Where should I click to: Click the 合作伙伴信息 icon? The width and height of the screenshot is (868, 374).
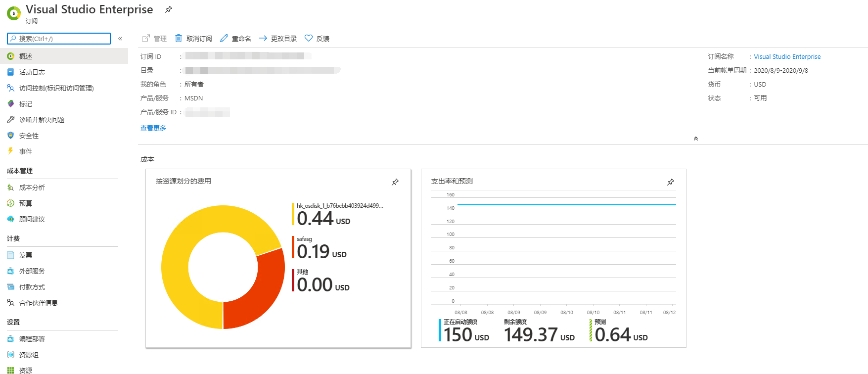(10, 303)
